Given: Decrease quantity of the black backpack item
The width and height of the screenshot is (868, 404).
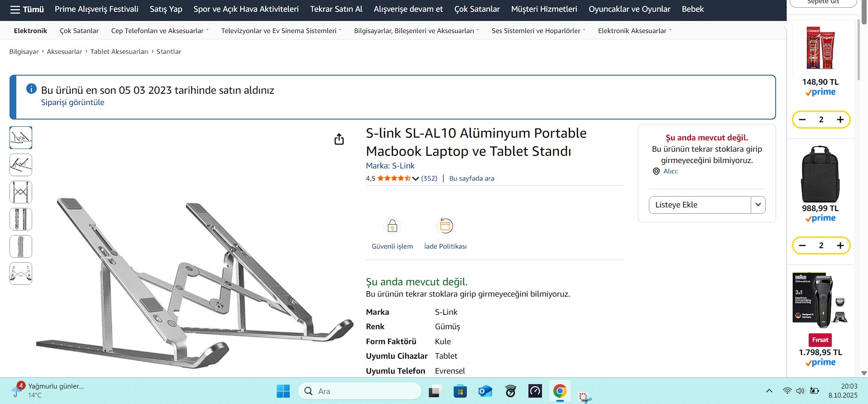Looking at the screenshot, I should click(x=802, y=245).
